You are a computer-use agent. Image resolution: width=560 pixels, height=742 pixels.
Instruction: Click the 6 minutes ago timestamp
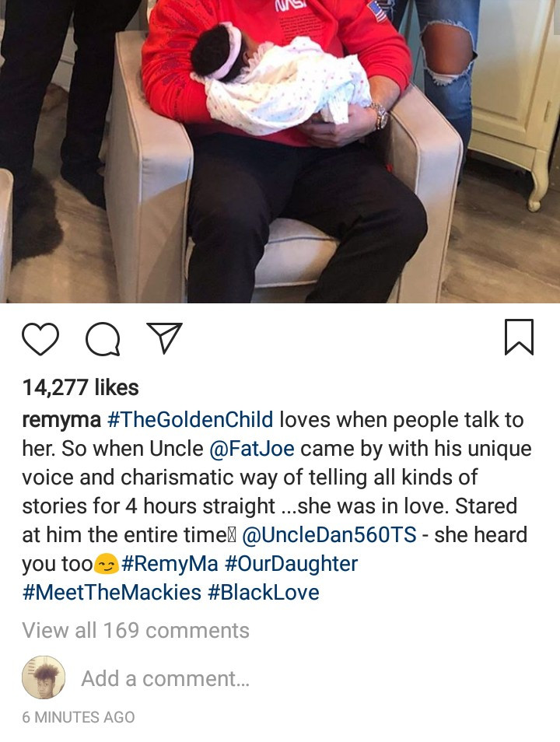click(79, 717)
